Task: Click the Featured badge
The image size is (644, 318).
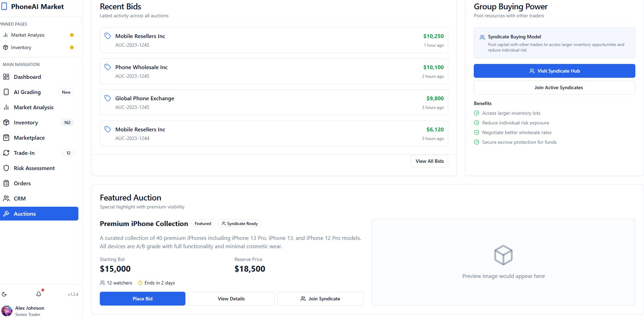Action: click(x=203, y=224)
